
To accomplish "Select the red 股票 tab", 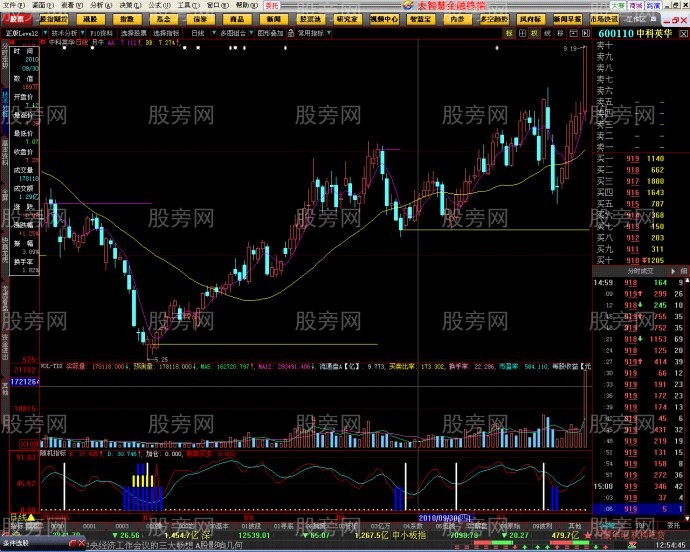I will [x=17, y=19].
